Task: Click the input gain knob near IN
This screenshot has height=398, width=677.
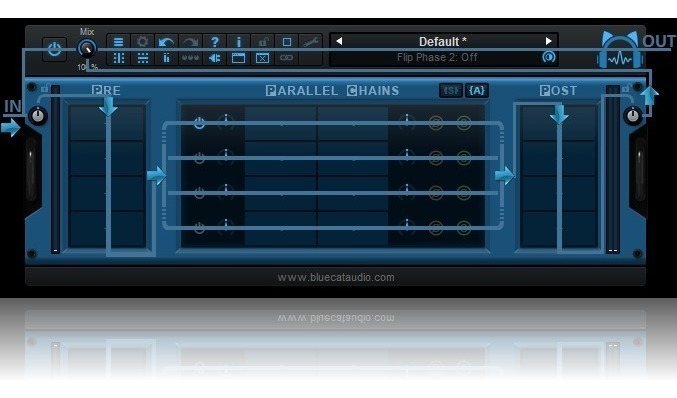Action: pyautogui.click(x=38, y=116)
